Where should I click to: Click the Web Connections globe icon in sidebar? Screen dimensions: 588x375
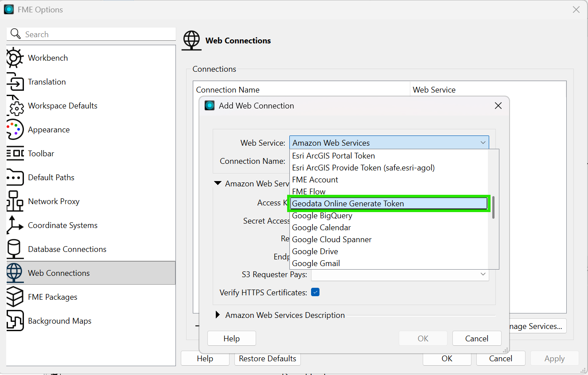pyautogui.click(x=15, y=273)
